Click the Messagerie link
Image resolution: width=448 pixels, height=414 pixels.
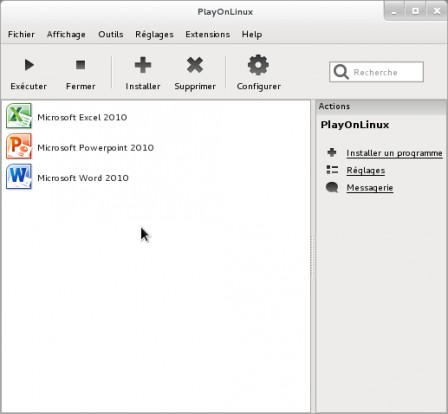pyautogui.click(x=370, y=188)
